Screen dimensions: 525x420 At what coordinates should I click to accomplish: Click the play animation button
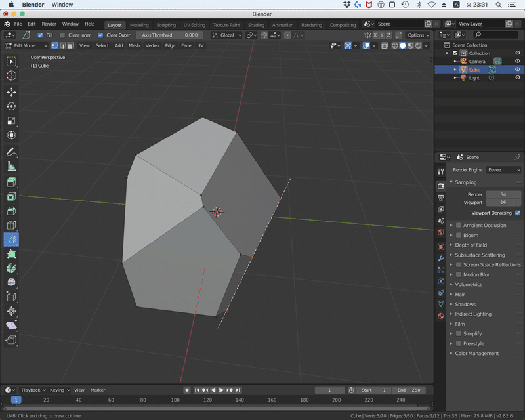pyautogui.click(x=221, y=390)
